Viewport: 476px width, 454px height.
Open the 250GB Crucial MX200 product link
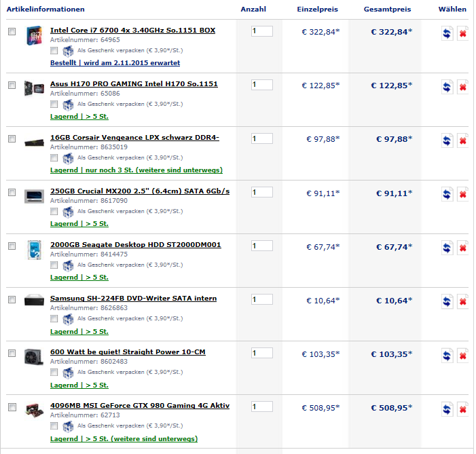pyautogui.click(x=140, y=191)
